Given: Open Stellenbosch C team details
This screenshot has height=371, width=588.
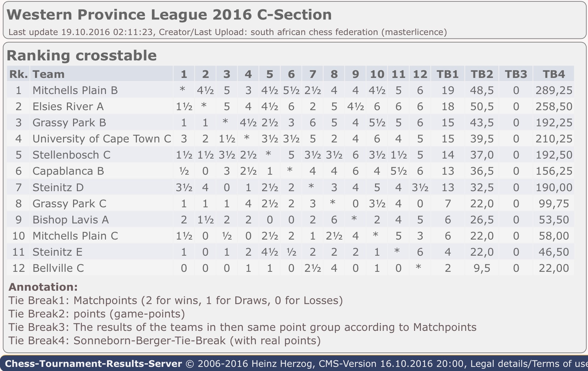Looking at the screenshot, I should [x=71, y=155].
